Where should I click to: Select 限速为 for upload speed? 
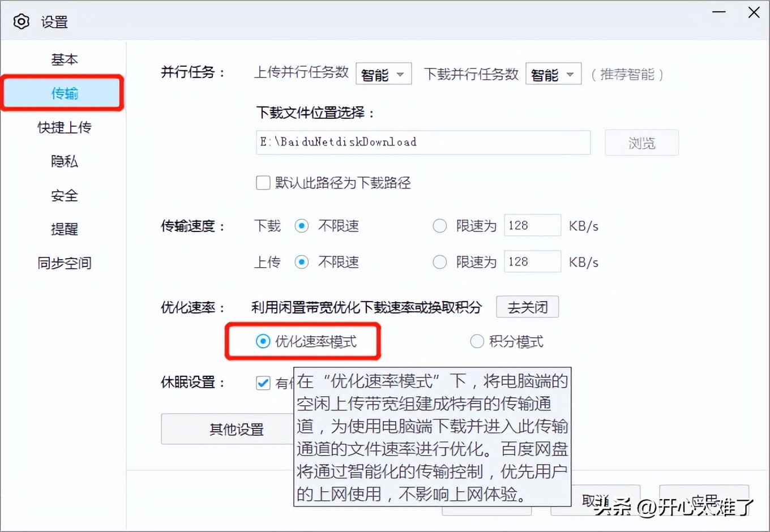point(440,261)
